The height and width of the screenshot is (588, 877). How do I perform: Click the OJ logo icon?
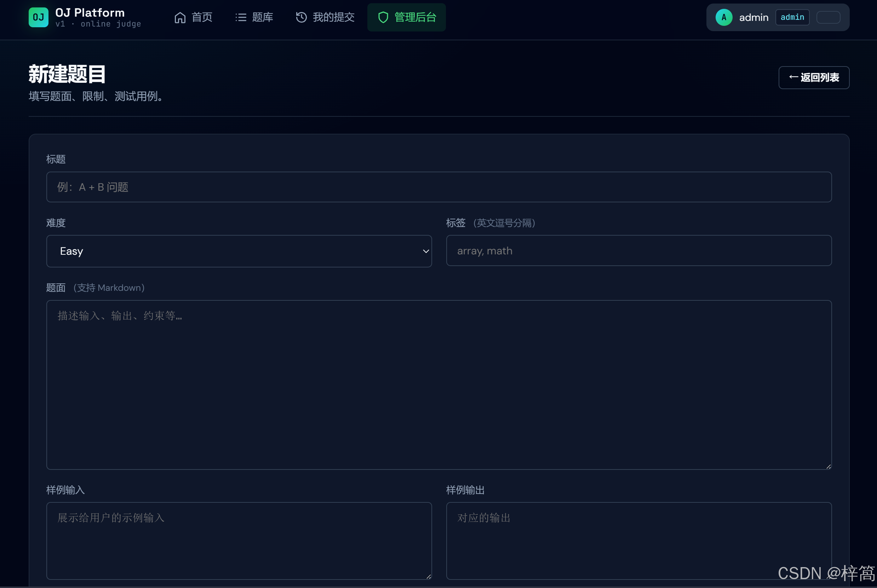point(38,17)
